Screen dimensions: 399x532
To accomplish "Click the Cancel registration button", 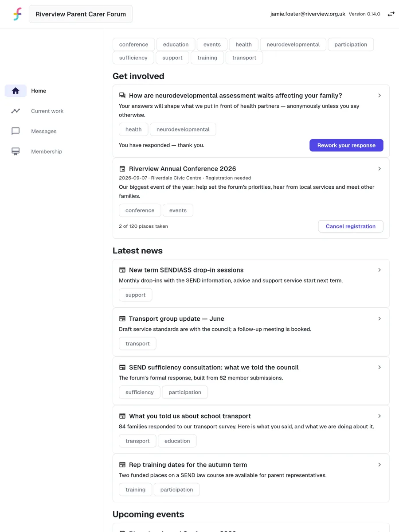I will tap(351, 226).
